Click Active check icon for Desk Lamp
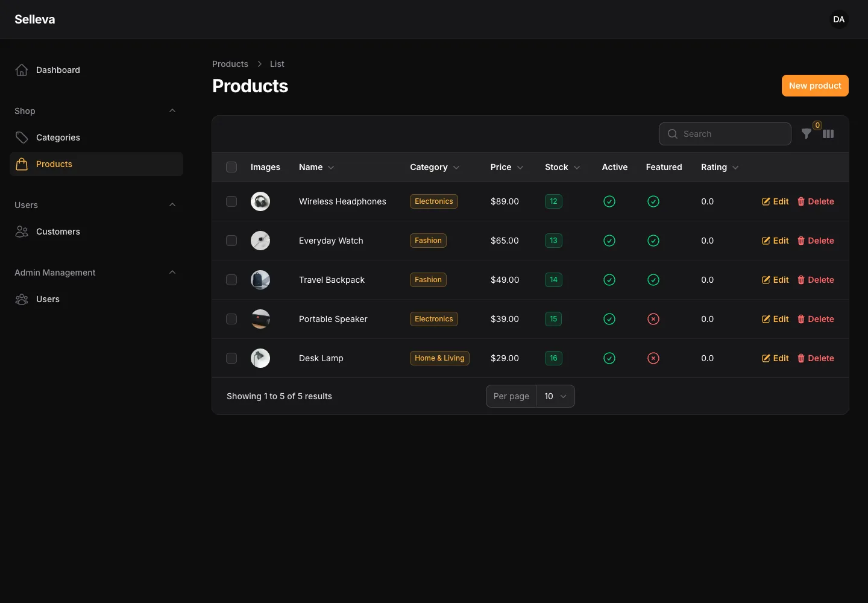 (609, 358)
